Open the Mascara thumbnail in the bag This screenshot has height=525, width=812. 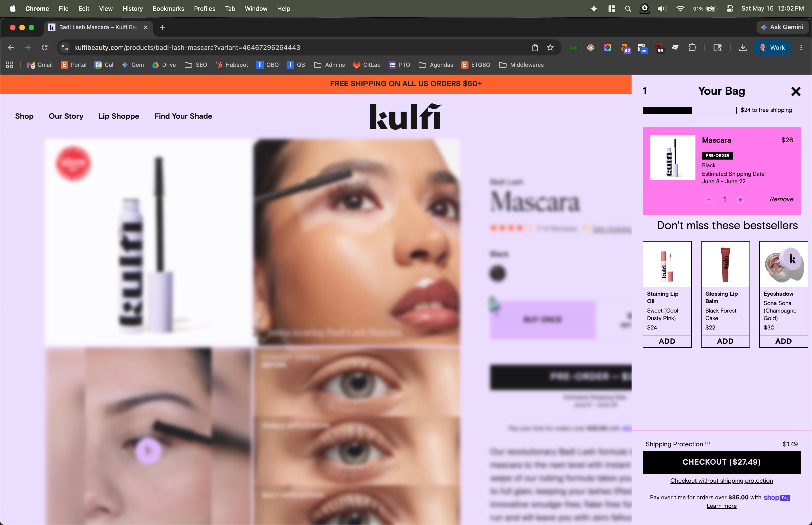673,157
